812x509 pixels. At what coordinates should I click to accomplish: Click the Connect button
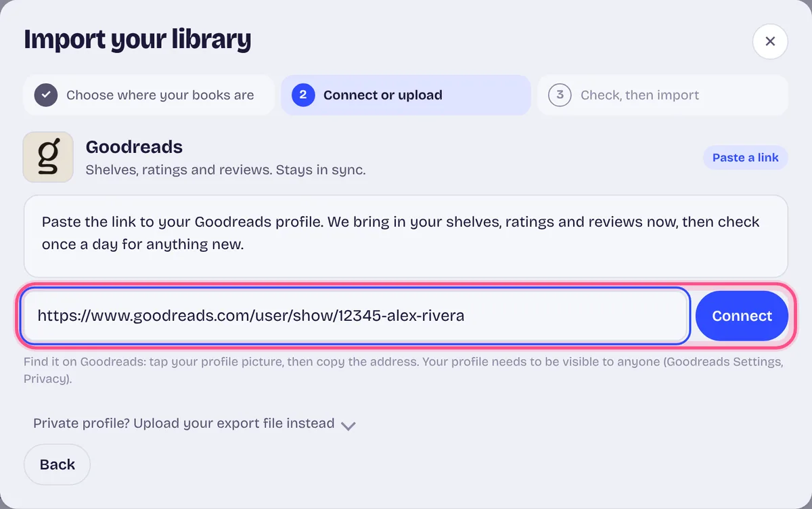(x=742, y=316)
